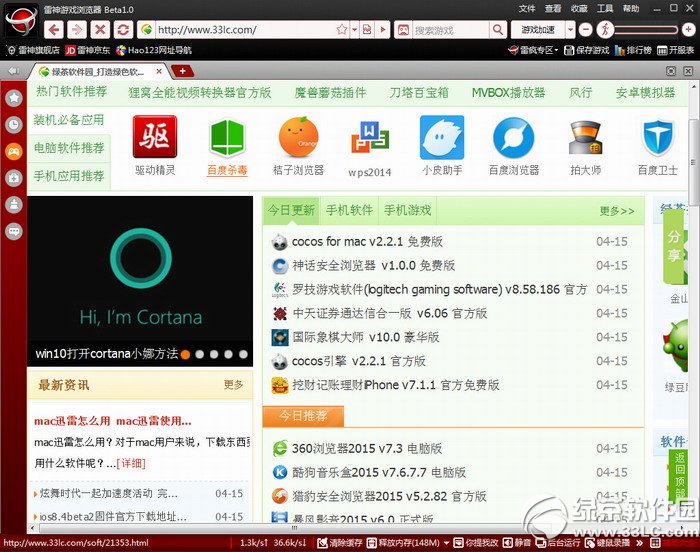Click the page mode icon in address bar
Viewport: 700px width, 552px height.
(x=367, y=30)
